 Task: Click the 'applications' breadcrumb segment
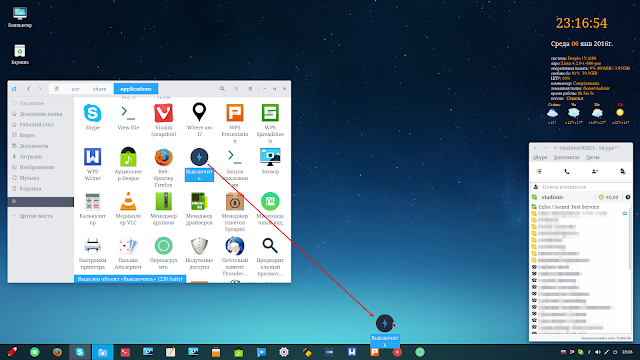pos(136,89)
